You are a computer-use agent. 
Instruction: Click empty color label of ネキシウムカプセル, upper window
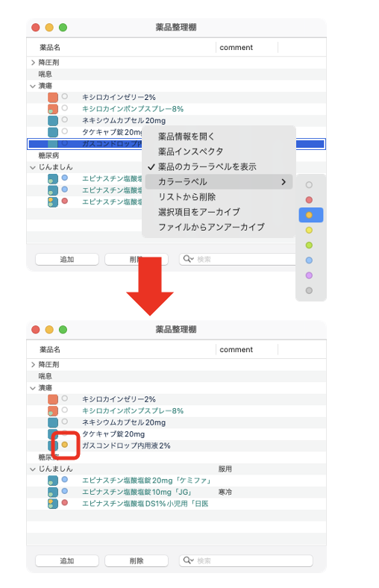point(65,119)
